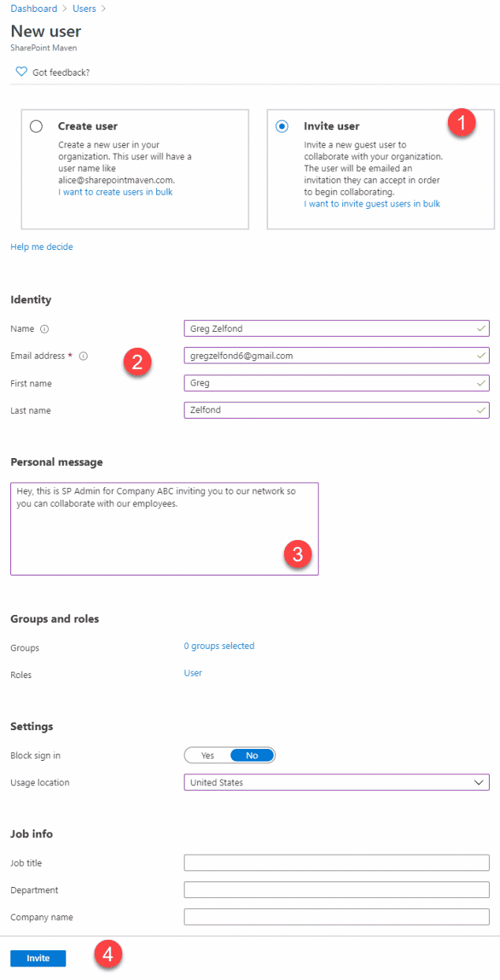Open I want to create users in bulk
This screenshot has height=980, width=500.
(115, 192)
